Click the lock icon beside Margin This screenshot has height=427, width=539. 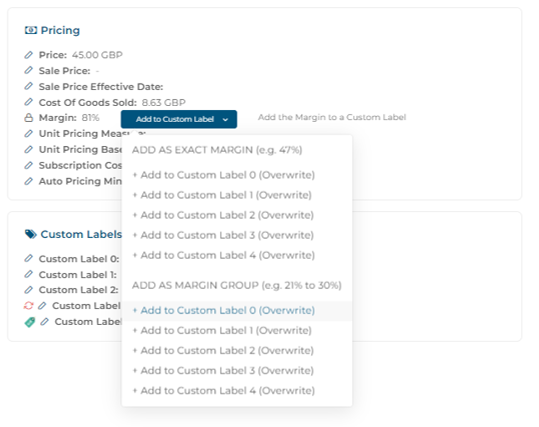pyautogui.click(x=29, y=118)
